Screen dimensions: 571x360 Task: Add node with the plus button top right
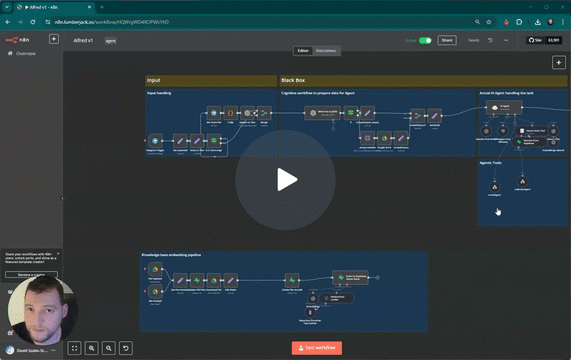tap(559, 63)
